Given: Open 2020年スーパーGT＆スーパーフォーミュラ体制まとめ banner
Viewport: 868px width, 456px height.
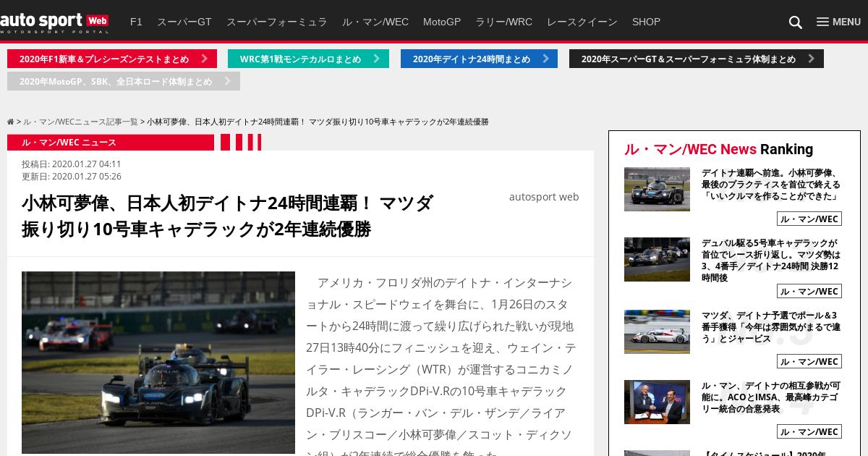Looking at the screenshot, I should click(x=697, y=59).
